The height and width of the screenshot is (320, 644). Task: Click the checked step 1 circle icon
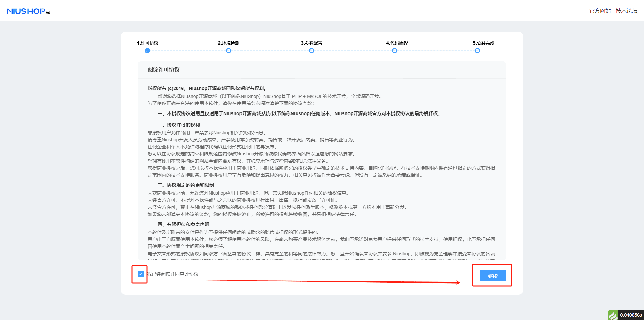point(147,51)
